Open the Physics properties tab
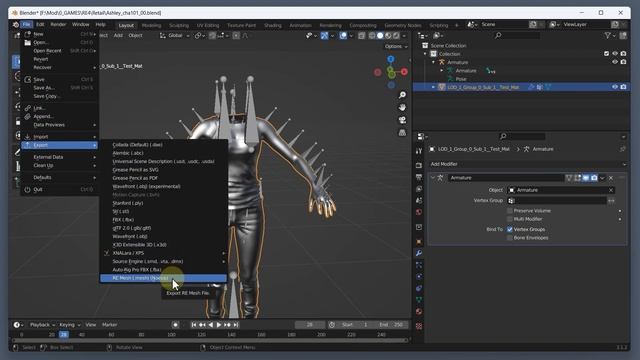This screenshot has height=360, width=640. pyautogui.click(x=419, y=277)
